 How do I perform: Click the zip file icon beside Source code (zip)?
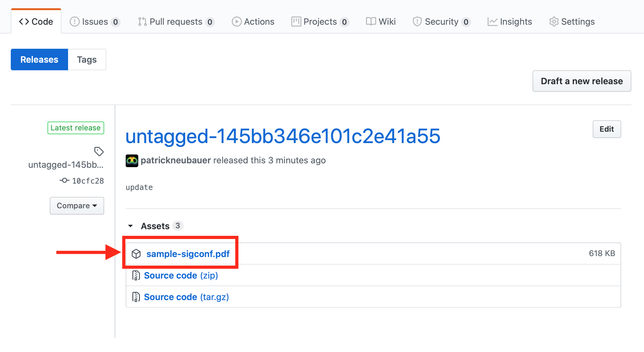point(136,275)
